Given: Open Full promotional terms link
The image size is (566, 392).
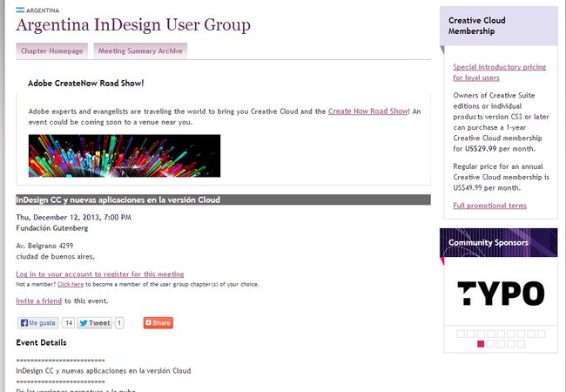Looking at the screenshot, I should tap(490, 206).
